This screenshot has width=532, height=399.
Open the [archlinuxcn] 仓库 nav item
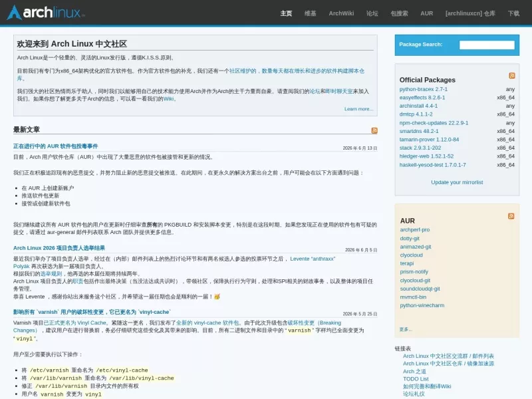coord(470,13)
